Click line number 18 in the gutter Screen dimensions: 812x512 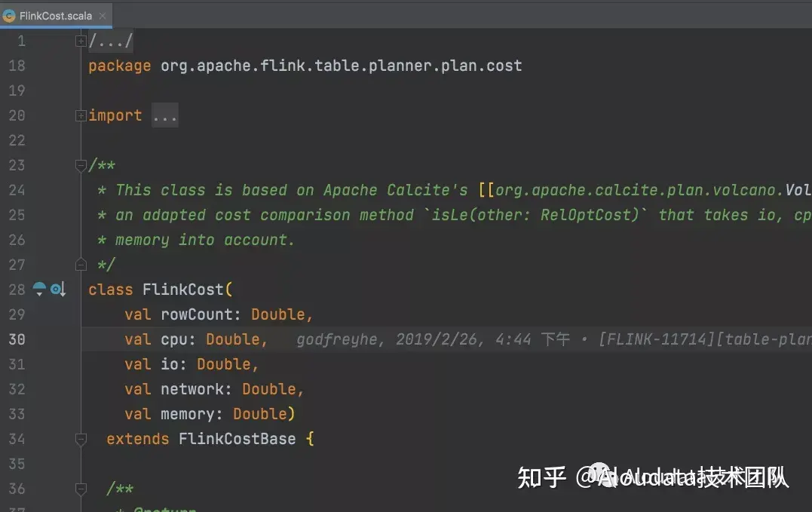pos(17,66)
